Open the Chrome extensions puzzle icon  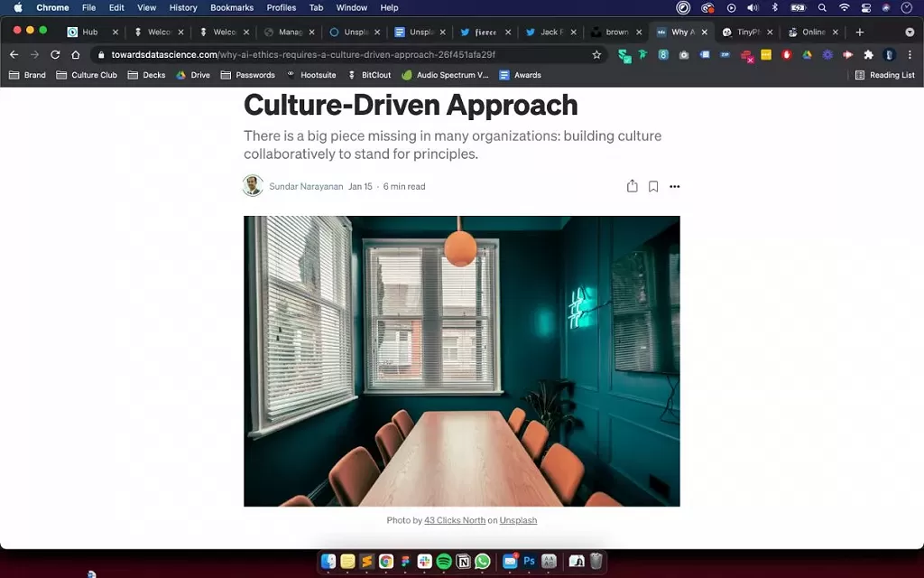(x=869, y=54)
